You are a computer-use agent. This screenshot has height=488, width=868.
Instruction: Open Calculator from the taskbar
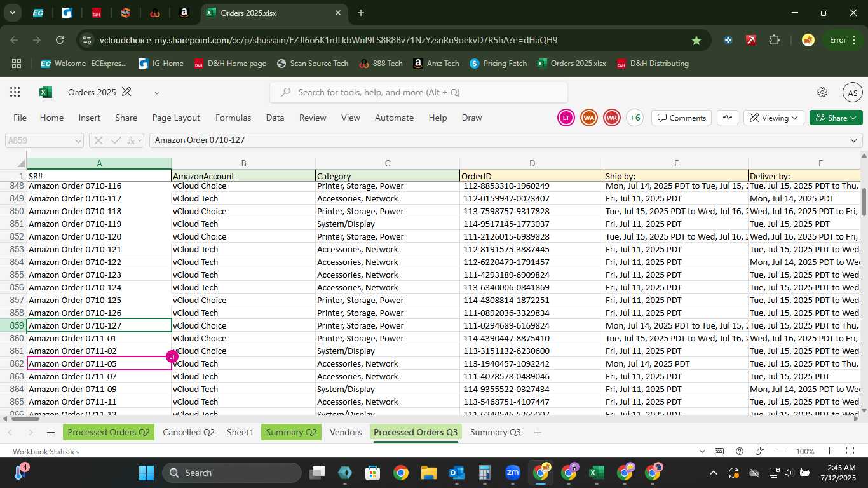point(485,473)
